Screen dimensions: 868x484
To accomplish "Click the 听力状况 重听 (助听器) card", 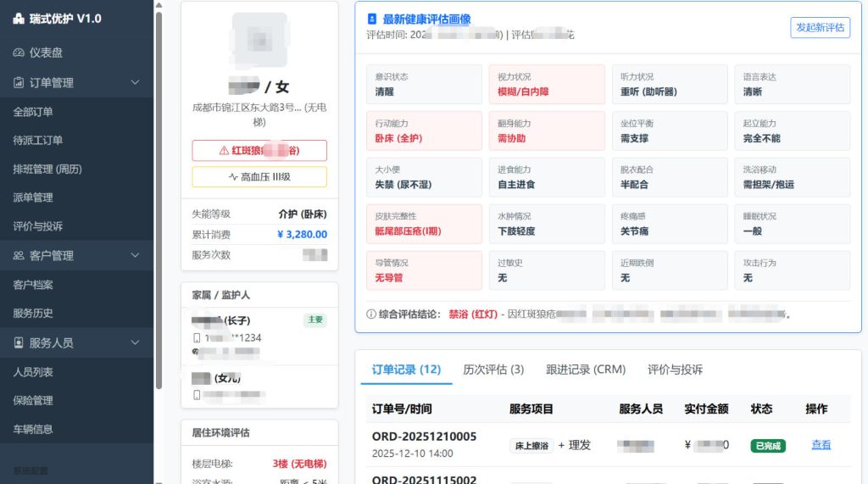I will [670, 84].
